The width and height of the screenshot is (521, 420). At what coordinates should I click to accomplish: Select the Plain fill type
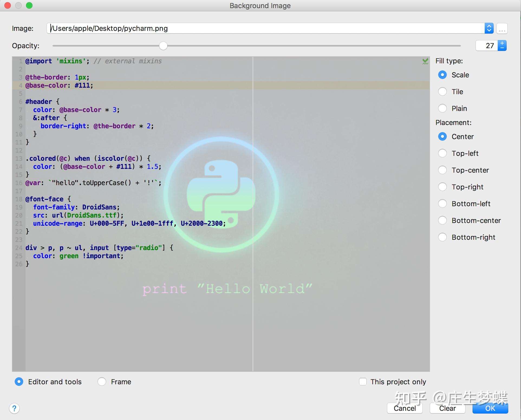point(442,109)
